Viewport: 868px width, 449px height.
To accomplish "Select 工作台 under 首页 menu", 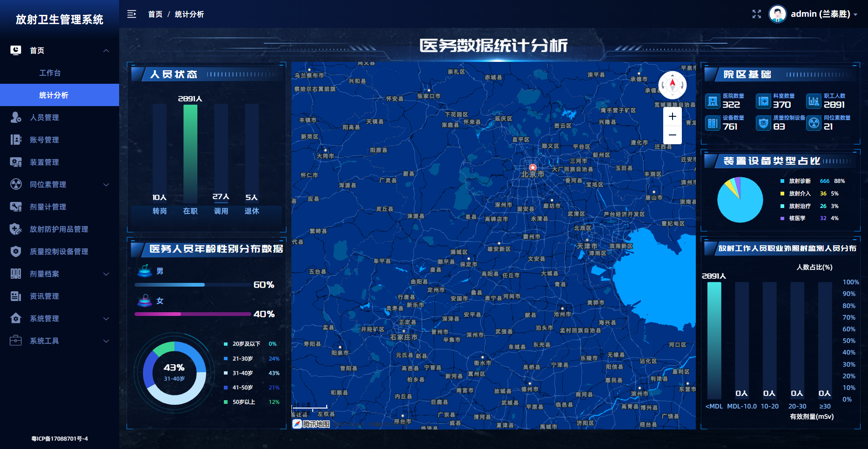I will pos(50,73).
